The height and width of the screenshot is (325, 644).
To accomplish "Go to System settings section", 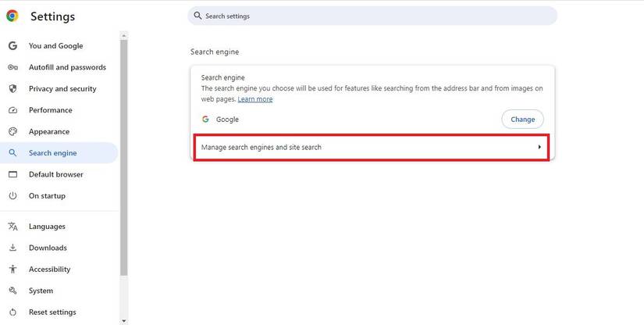I will [x=41, y=291].
